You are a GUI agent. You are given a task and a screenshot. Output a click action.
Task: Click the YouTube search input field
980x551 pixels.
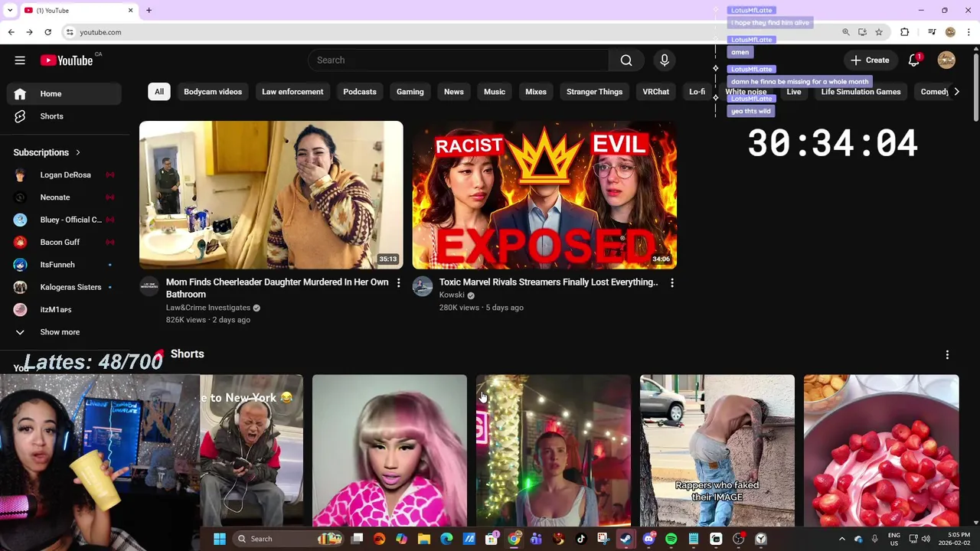click(458, 60)
